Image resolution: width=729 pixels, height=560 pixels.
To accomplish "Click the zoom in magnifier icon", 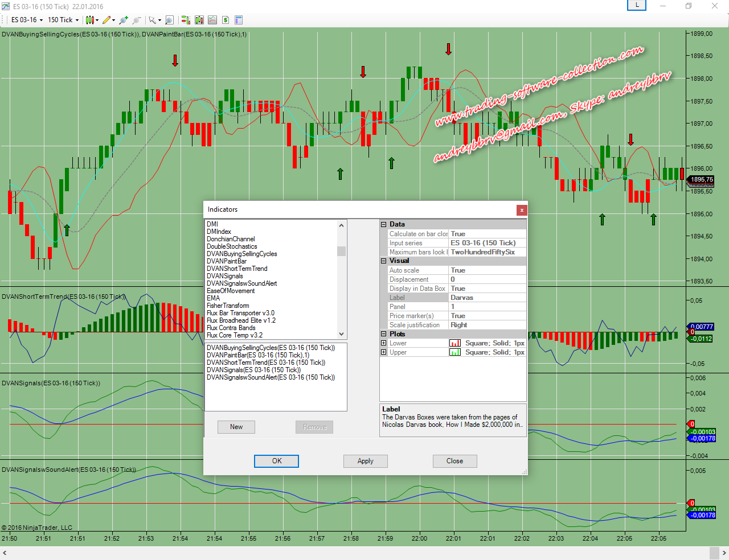I will point(123,20).
